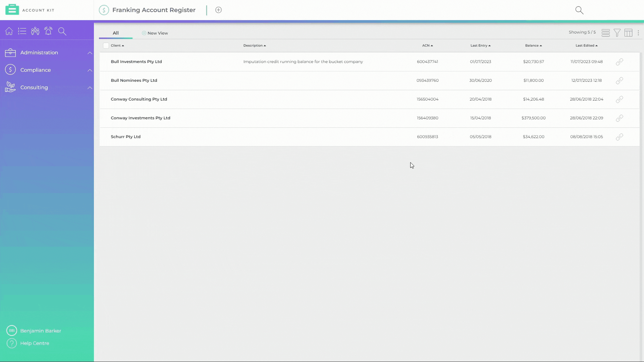The width and height of the screenshot is (644, 362).
Task: Sort by Last Entry column
Action: (x=480, y=46)
